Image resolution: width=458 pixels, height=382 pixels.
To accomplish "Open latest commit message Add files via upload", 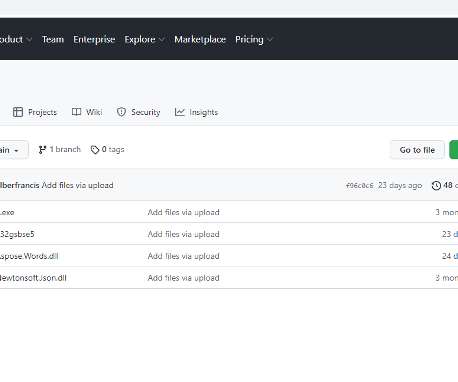I will coord(77,185).
